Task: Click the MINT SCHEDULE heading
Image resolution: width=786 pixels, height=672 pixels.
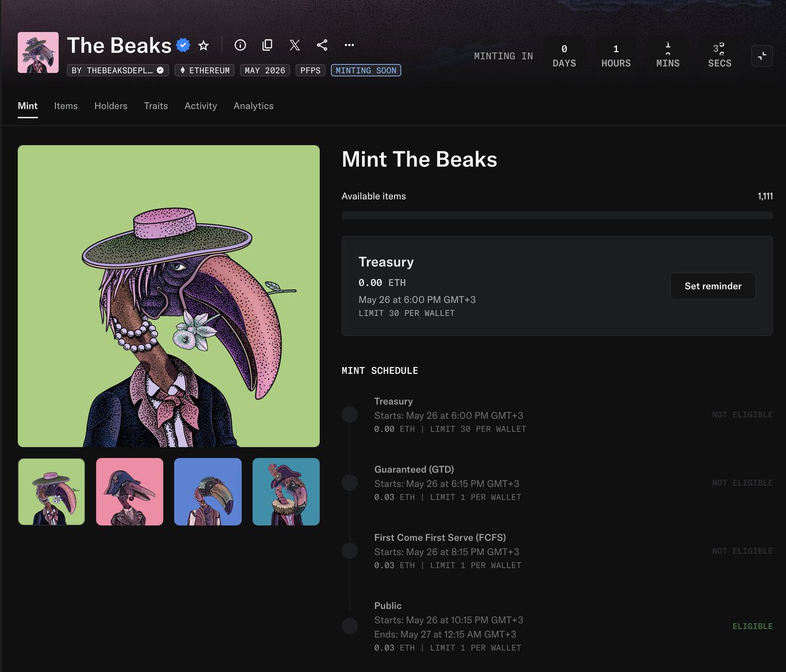Action: [380, 371]
